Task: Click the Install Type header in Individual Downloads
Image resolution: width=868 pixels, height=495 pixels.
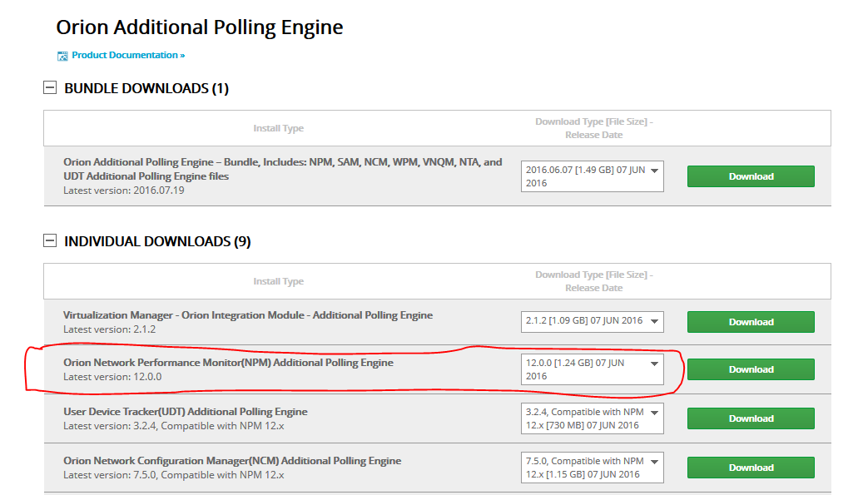Action: click(x=279, y=281)
